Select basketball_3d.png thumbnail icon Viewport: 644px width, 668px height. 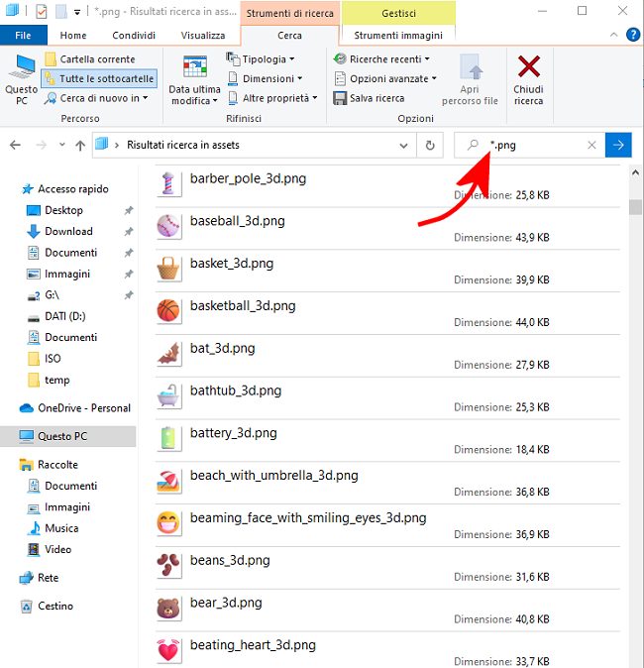[168, 310]
